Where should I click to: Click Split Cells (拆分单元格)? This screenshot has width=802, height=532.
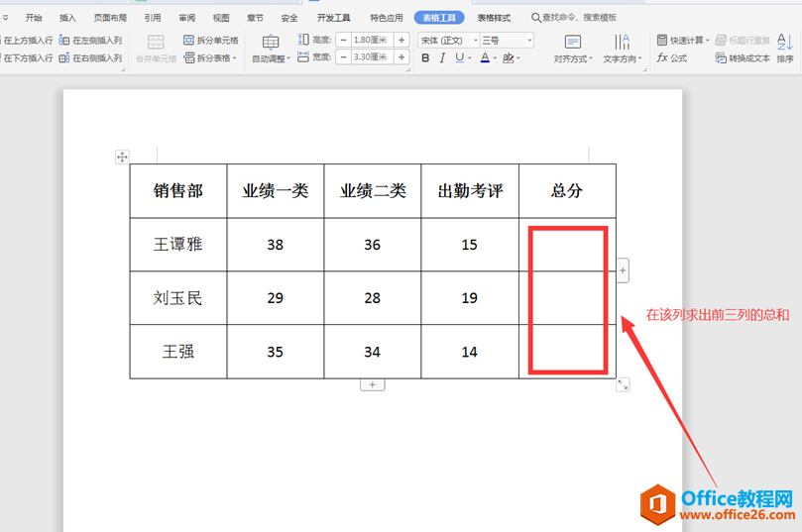(x=211, y=40)
